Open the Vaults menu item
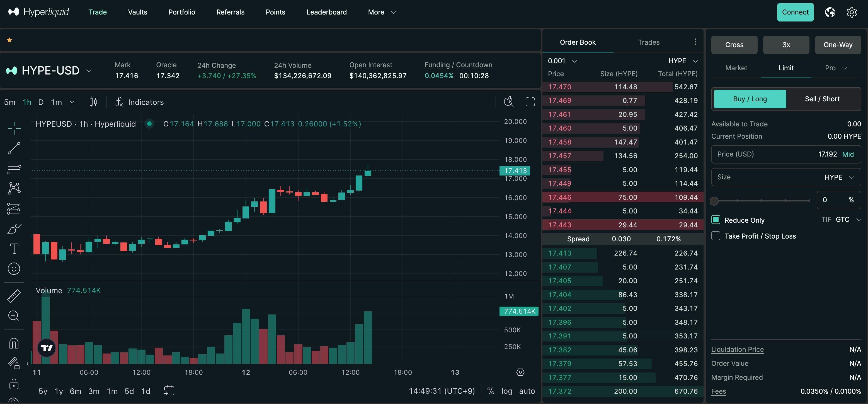868x404 pixels. [137, 12]
